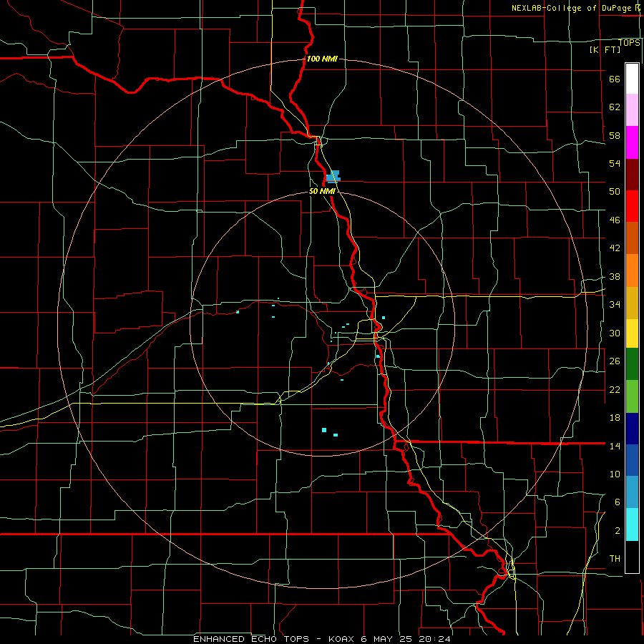Select the legend swatch between 46 and 42

click(632, 238)
